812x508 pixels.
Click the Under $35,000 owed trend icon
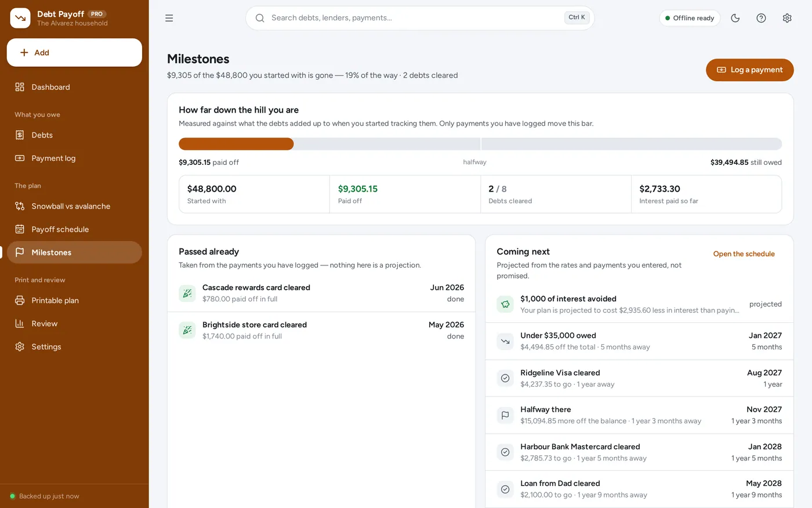pyautogui.click(x=505, y=341)
